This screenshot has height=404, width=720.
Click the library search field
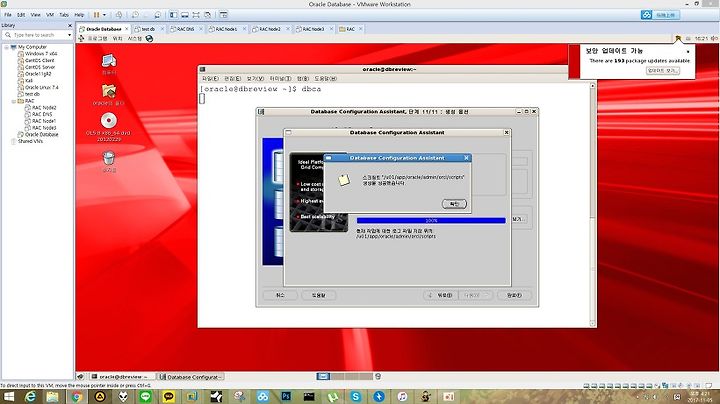point(37,35)
